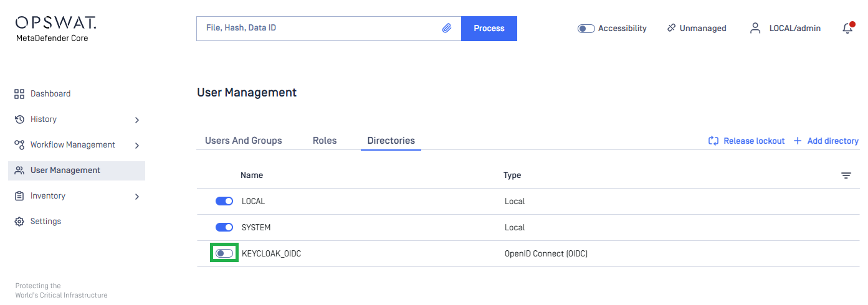This screenshot has width=868, height=305.
Task: Click the File, Hash, Data ID field
Action: coord(318,29)
